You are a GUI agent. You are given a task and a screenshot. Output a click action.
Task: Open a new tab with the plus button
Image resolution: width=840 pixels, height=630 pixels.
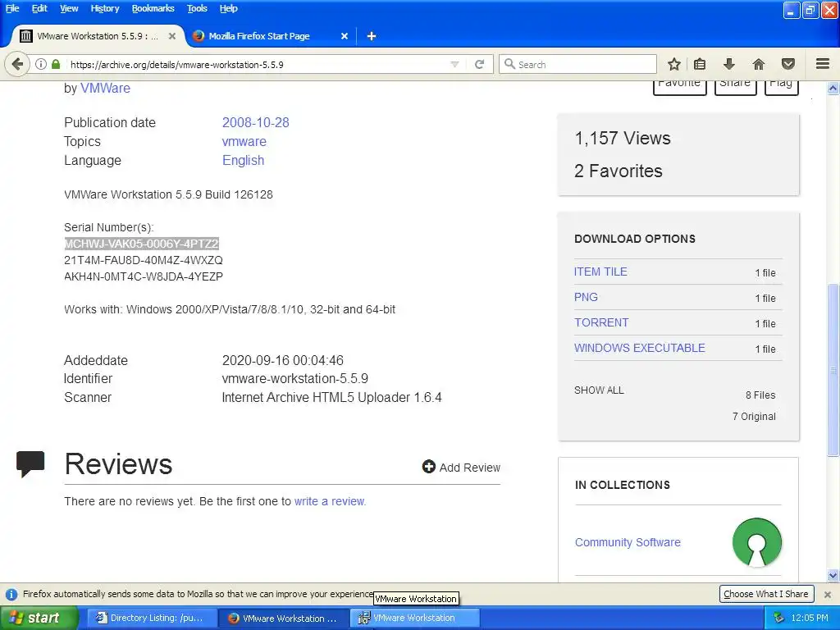[x=372, y=36]
